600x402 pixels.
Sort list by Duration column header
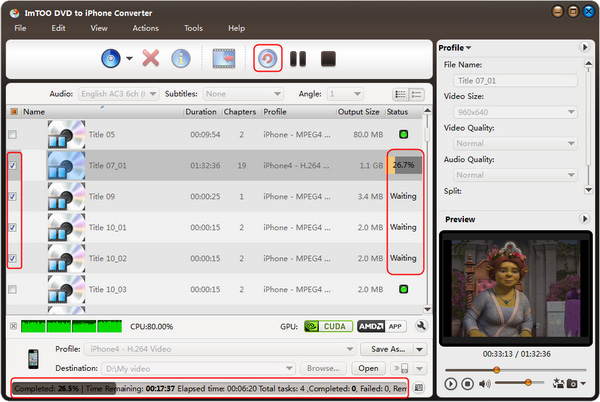pos(201,112)
